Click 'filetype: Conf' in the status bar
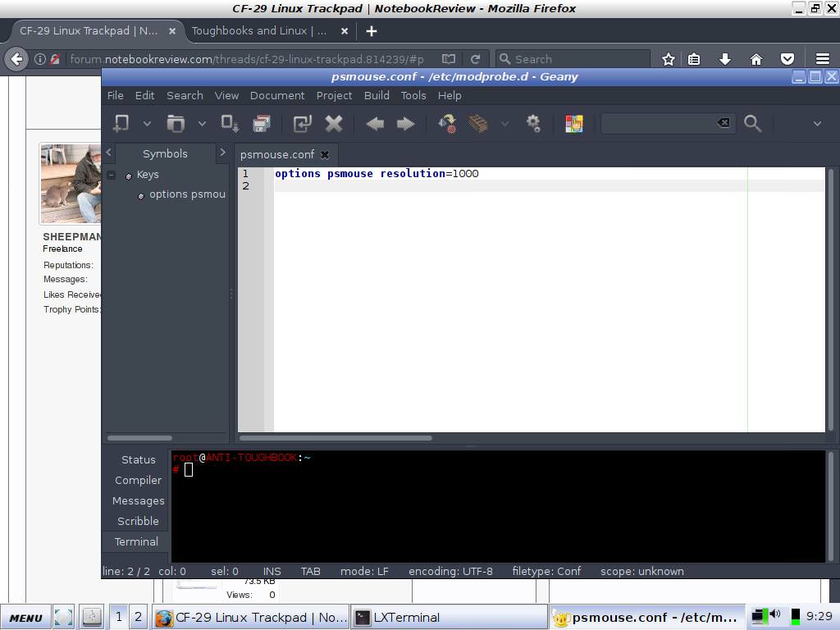The width and height of the screenshot is (840, 630). (546, 571)
